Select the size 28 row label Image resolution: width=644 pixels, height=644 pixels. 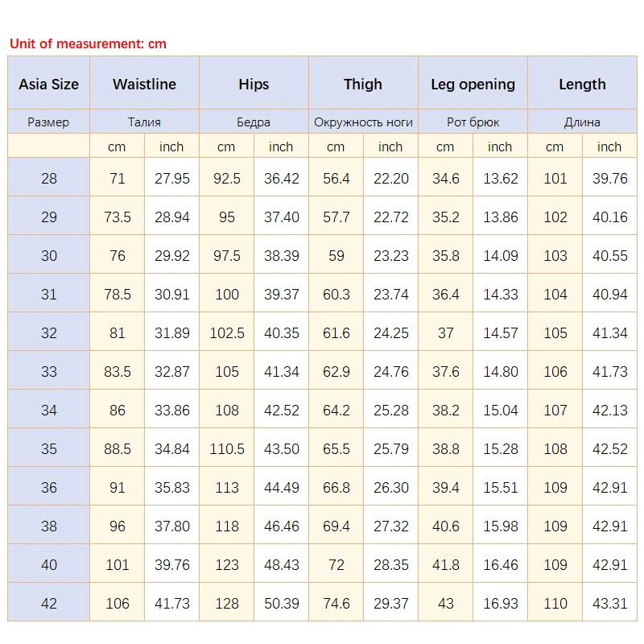click(x=49, y=178)
